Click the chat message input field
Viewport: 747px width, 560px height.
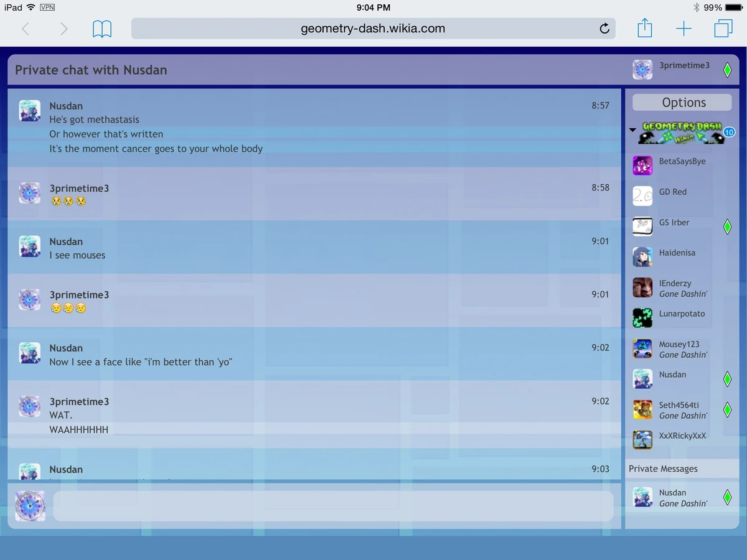334,505
